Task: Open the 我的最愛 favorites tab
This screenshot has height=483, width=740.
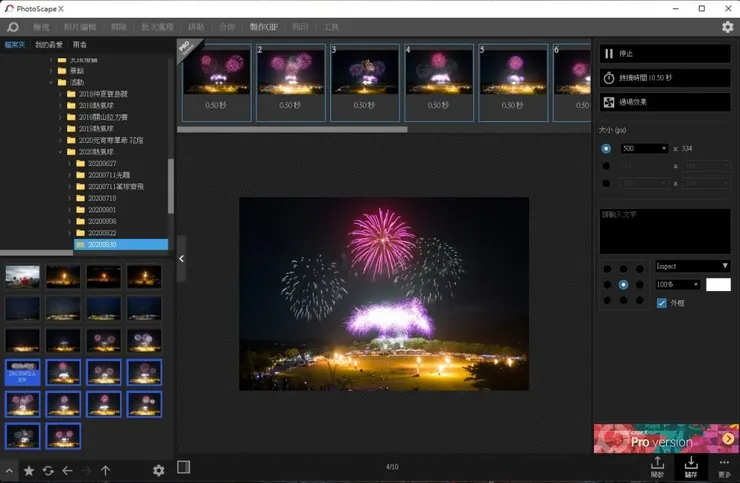Action: click(x=48, y=45)
